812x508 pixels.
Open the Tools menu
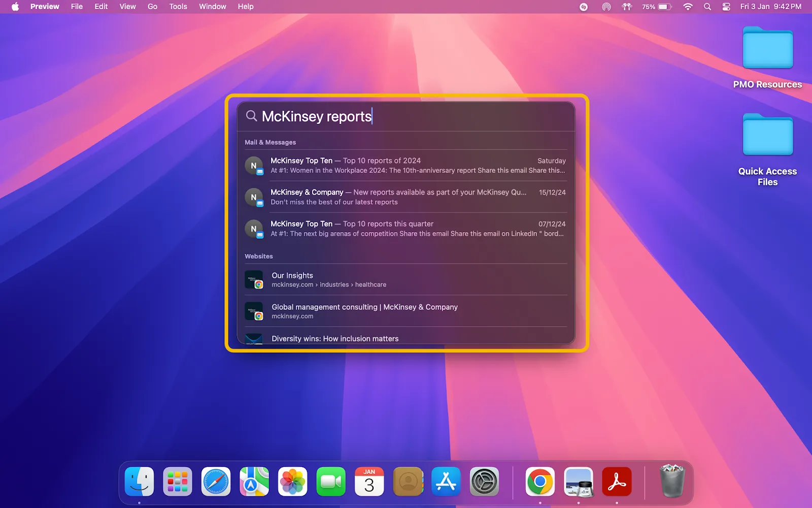178,7
